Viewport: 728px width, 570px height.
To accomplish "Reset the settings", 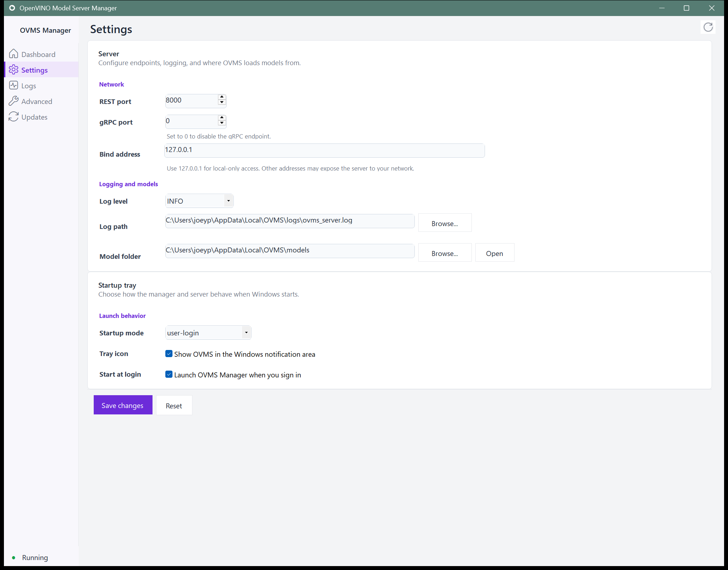I will click(x=174, y=406).
